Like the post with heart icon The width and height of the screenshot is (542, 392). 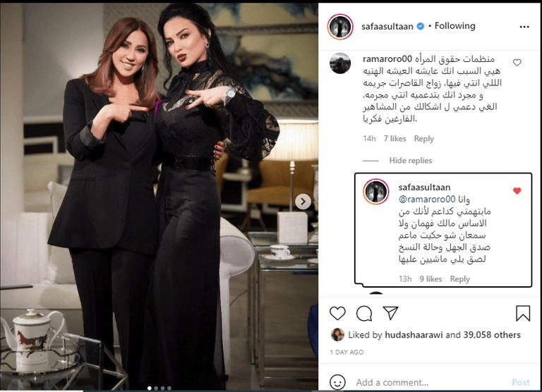tap(337, 313)
